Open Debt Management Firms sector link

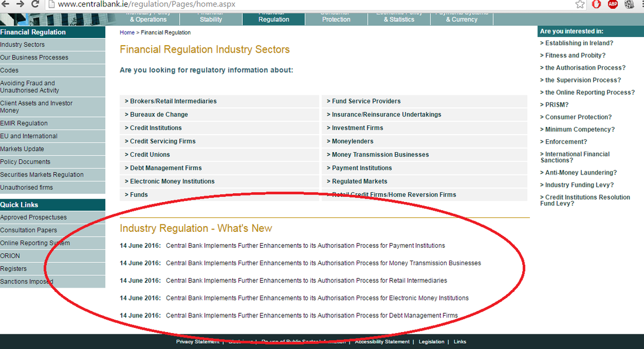pos(220,168)
